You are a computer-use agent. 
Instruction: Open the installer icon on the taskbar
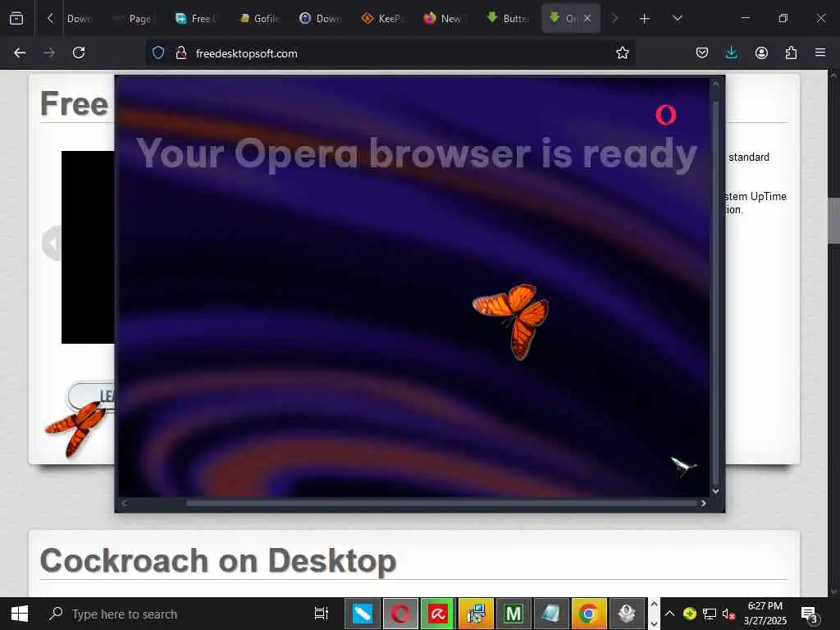[476, 614]
